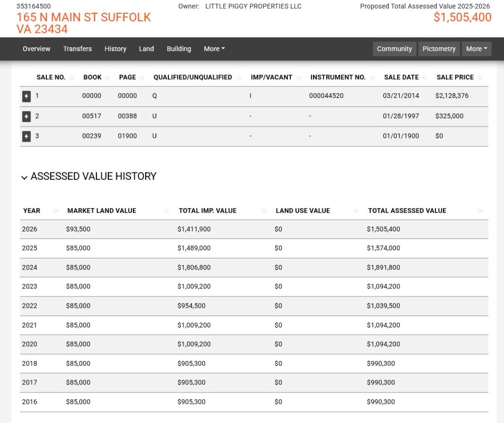Viewport: 504px width, 423px height.
Task: Sort by the TOTAL ASSESSED VALUE sort icon
Action: tap(480, 211)
